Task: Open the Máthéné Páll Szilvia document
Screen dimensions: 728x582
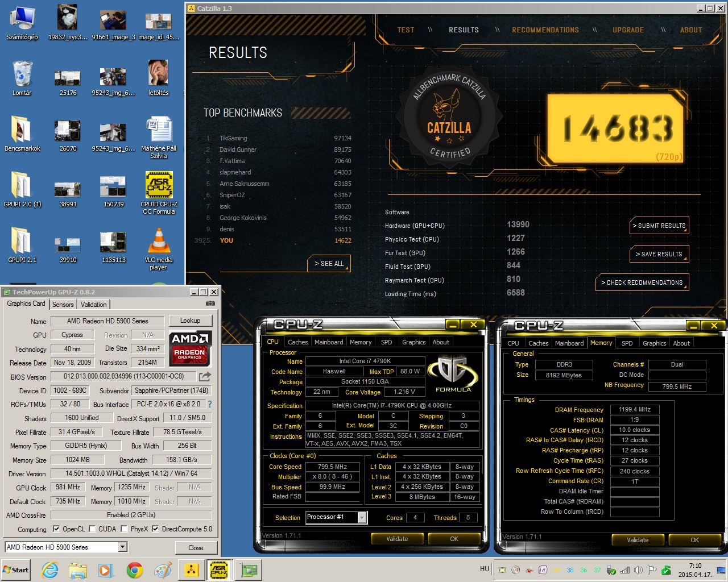Action: click(x=159, y=138)
